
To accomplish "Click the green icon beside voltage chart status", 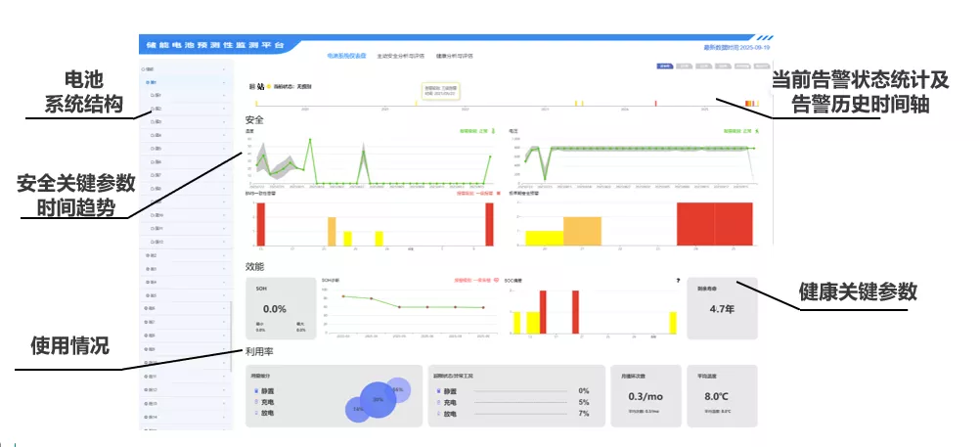I will (x=757, y=131).
